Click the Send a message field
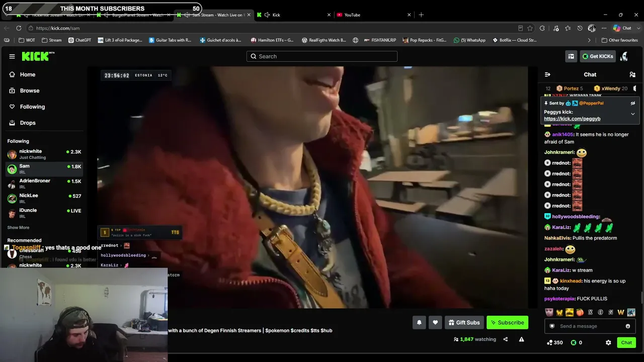Viewport: 644px width, 362px height. (x=590, y=326)
